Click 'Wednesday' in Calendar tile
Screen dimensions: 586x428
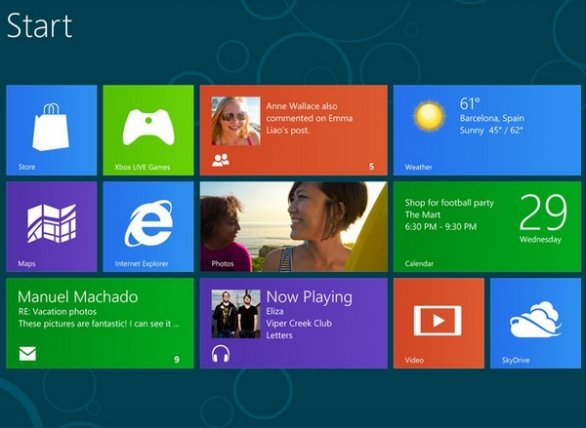[540, 240]
